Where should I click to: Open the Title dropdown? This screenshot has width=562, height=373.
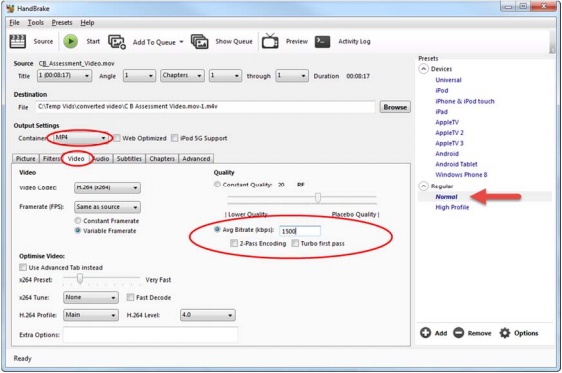coord(64,76)
